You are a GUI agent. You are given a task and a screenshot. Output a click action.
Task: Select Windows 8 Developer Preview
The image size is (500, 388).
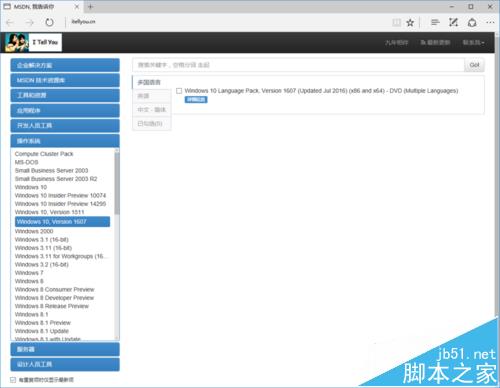tap(55, 298)
